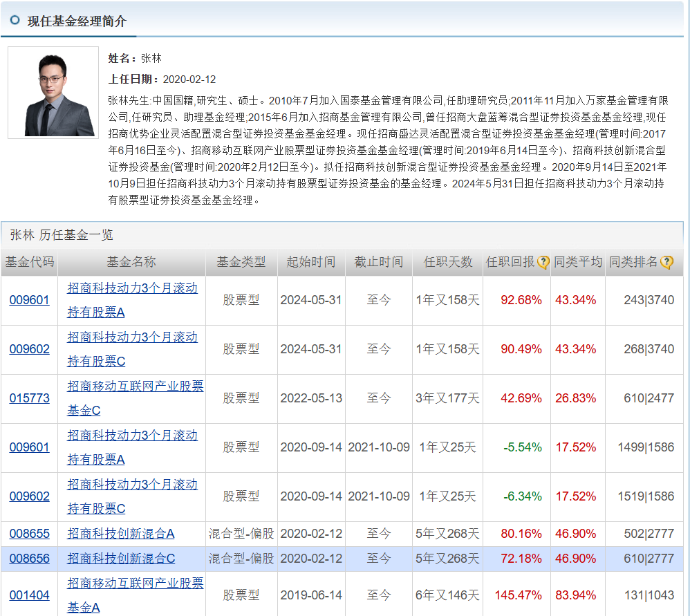Select the ranking 502|2777

click(649, 534)
